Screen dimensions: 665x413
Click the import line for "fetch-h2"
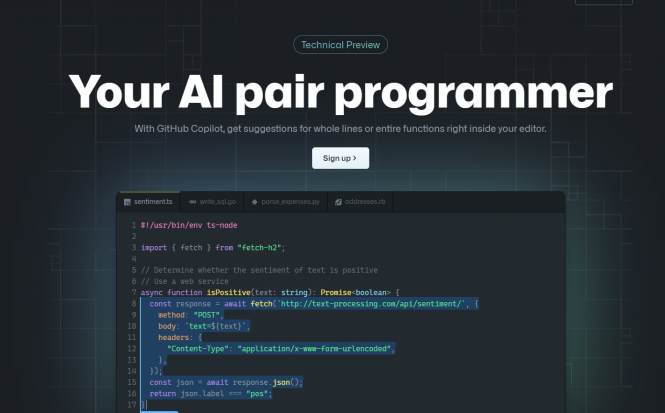[213, 248]
